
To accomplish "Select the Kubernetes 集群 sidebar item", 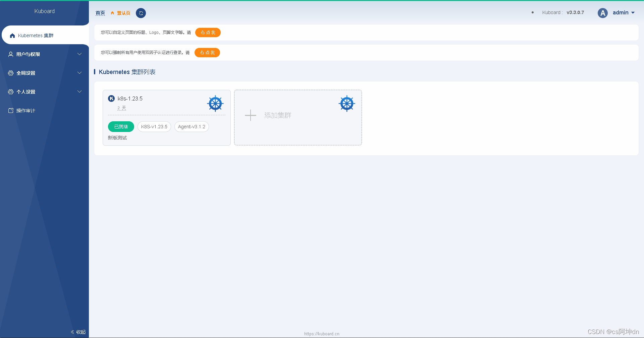I will 45,35.
